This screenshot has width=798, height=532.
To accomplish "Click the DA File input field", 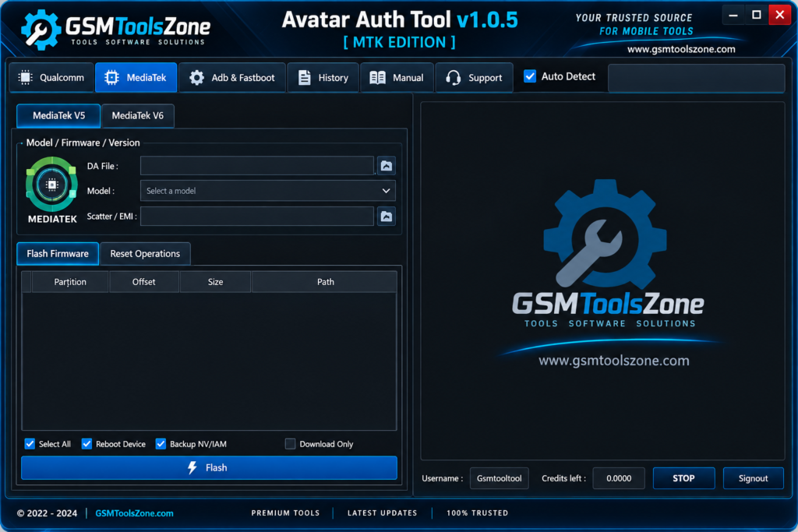I will point(257,166).
